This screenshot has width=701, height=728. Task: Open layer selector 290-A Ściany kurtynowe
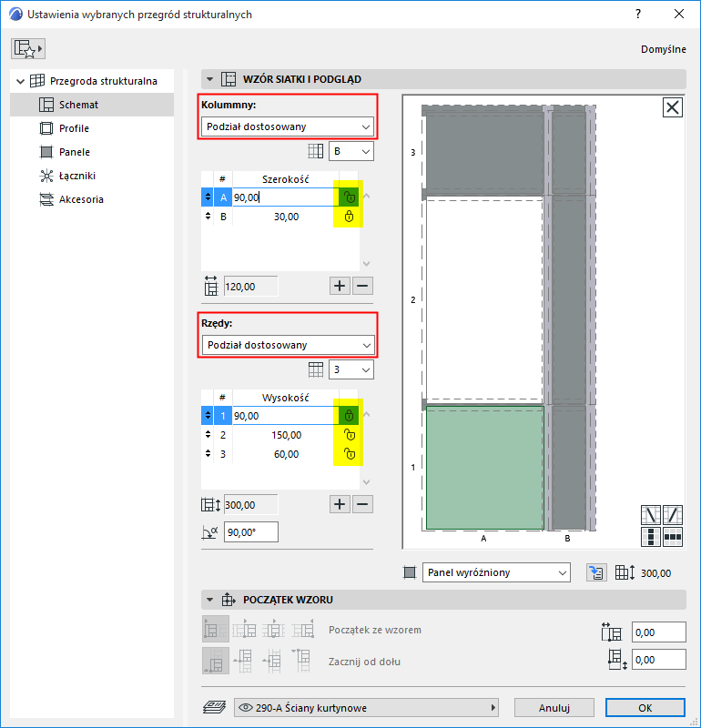pyautogui.click(x=366, y=708)
